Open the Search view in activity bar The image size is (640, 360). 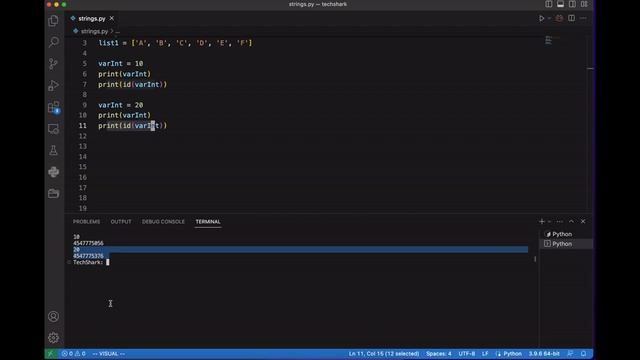point(53,42)
